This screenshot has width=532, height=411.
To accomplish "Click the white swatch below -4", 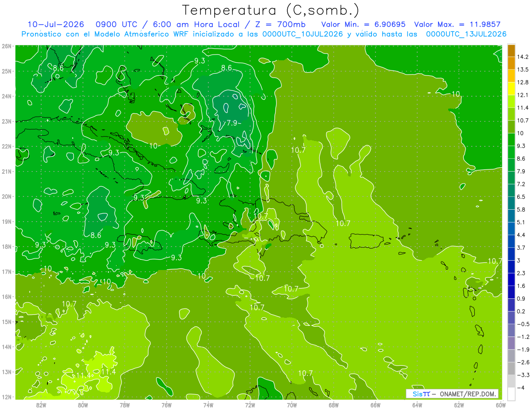I will click(x=512, y=394).
